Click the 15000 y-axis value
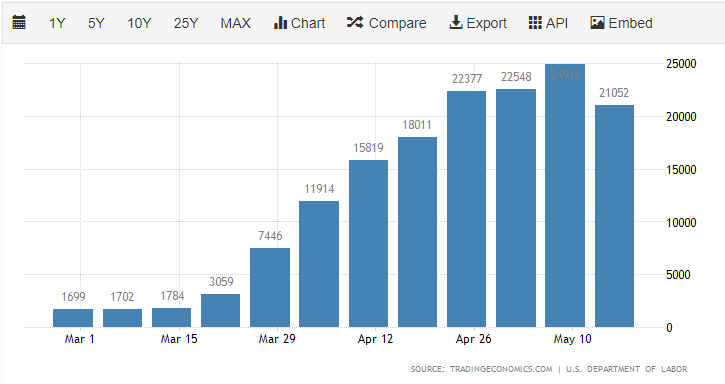Screen dimensions: 725x384 tap(681, 170)
